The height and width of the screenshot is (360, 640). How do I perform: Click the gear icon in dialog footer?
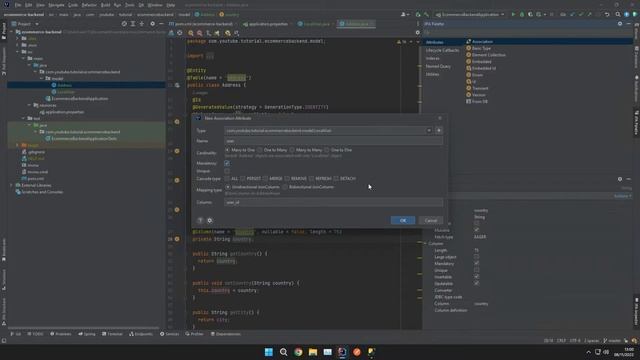pyautogui.click(x=209, y=220)
